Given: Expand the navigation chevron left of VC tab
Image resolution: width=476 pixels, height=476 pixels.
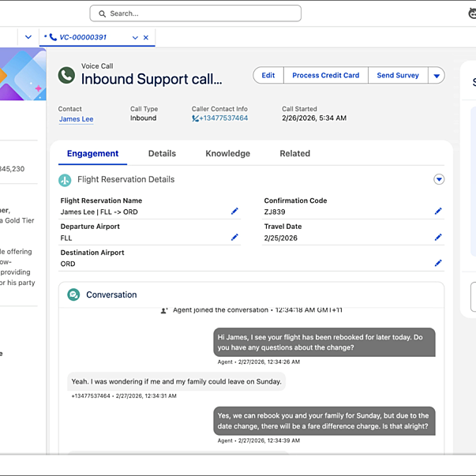Looking at the screenshot, I should pyautogui.click(x=28, y=37).
